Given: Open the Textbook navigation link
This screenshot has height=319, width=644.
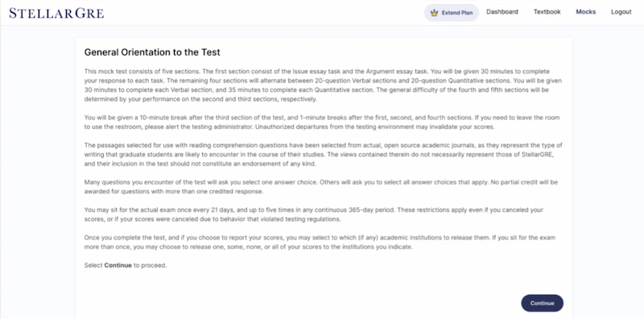Looking at the screenshot, I should (x=547, y=12).
